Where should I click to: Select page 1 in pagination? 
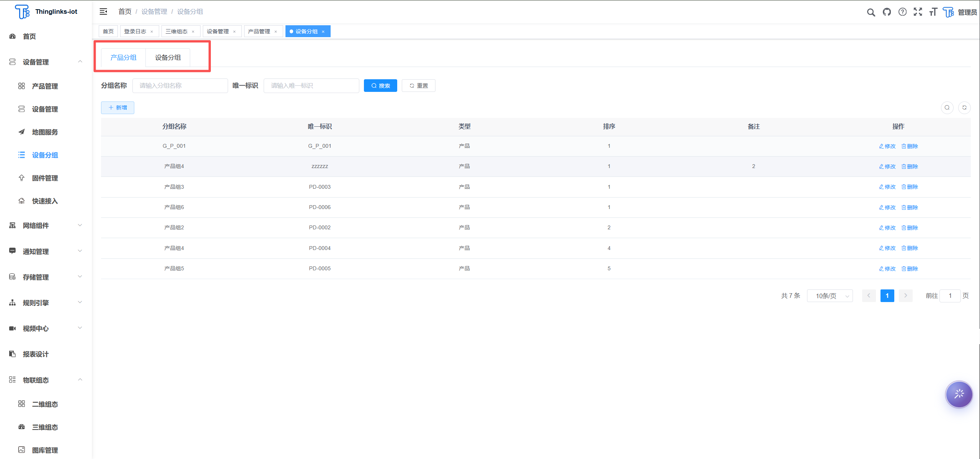click(x=887, y=296)
